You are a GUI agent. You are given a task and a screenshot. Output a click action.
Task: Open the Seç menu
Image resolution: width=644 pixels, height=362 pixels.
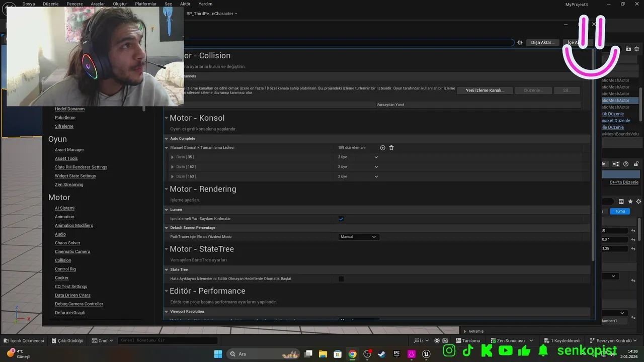coord(168,4)
